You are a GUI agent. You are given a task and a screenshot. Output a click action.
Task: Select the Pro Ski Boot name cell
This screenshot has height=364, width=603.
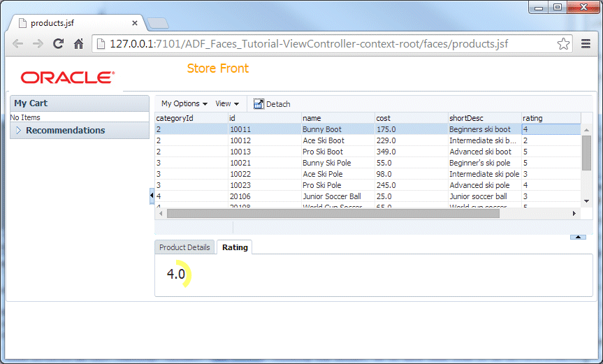click(337, 152)
